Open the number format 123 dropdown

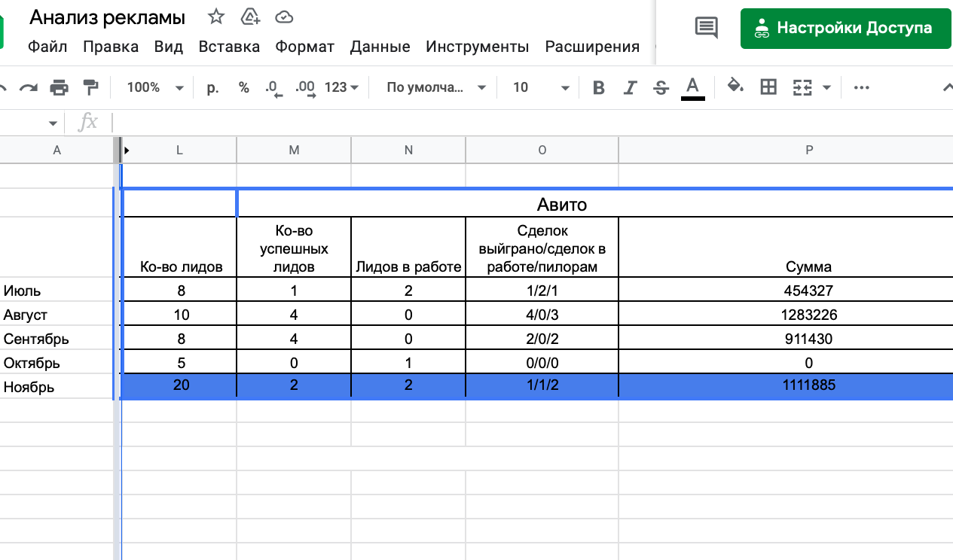(x=338, y=87)
